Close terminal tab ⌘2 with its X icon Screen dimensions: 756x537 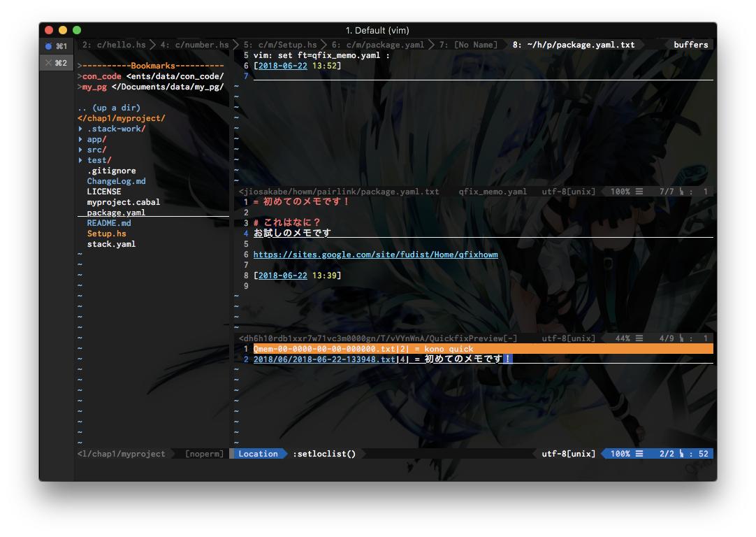[48, 63]
